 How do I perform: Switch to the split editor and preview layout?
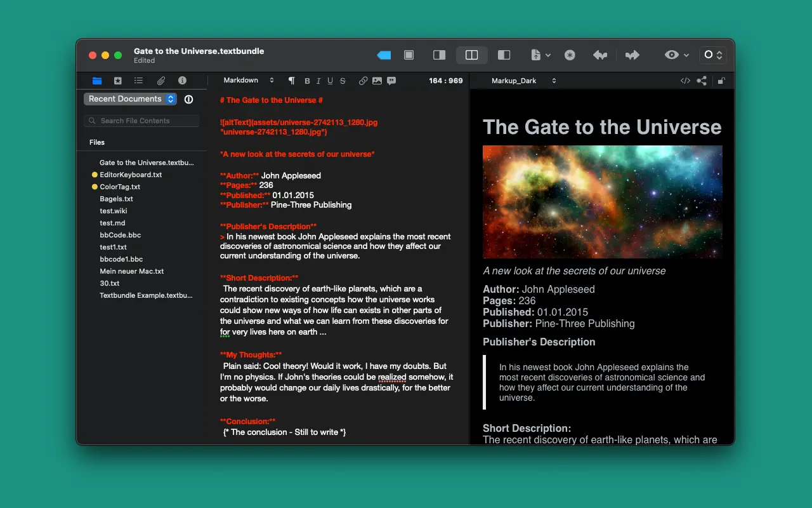click(471, 55)
